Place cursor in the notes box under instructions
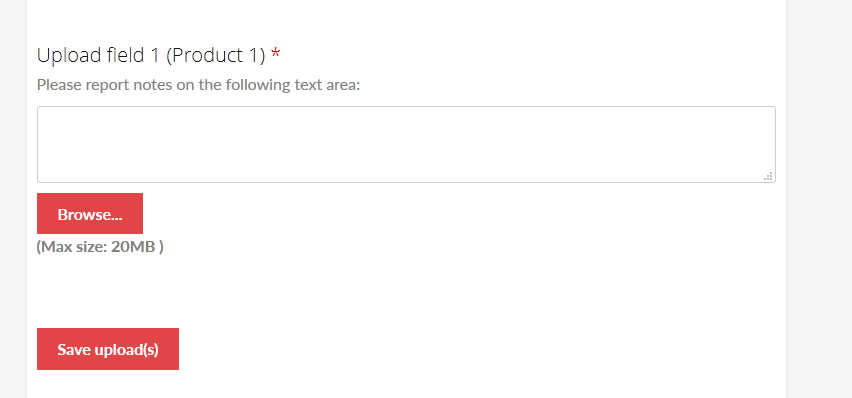 click(406, 145)
